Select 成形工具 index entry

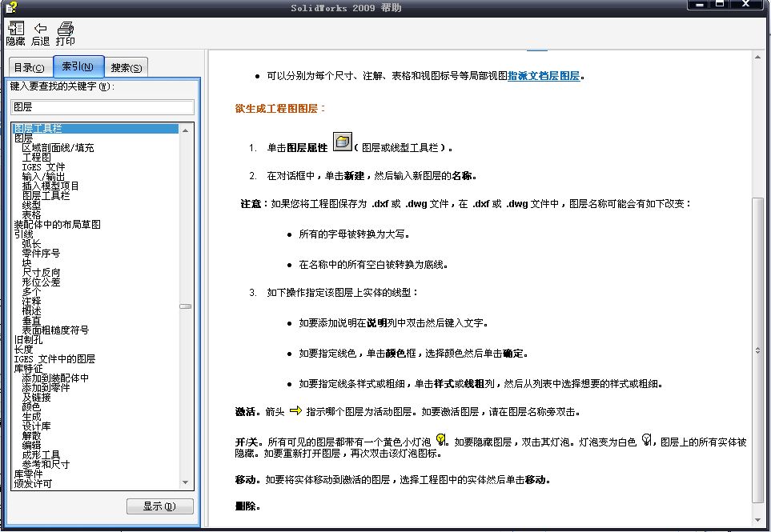tap(41, 455)
